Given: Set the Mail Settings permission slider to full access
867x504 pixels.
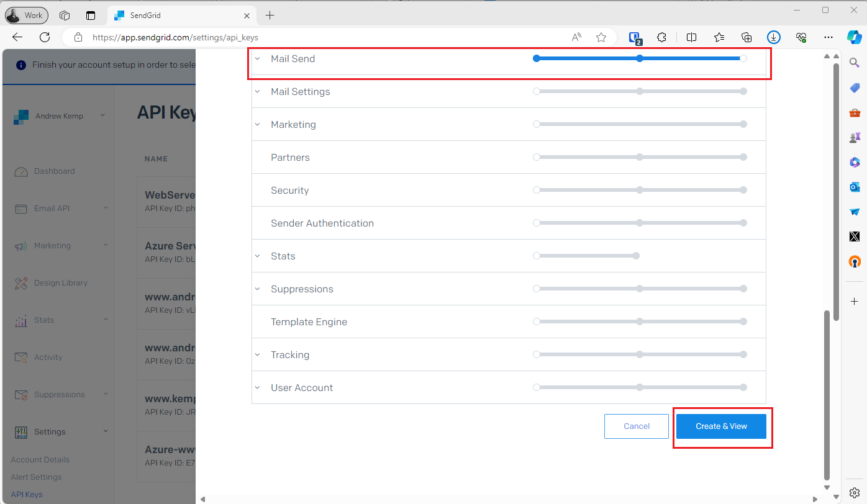Looking at the screenshot, I should click(x=743, y=91).
